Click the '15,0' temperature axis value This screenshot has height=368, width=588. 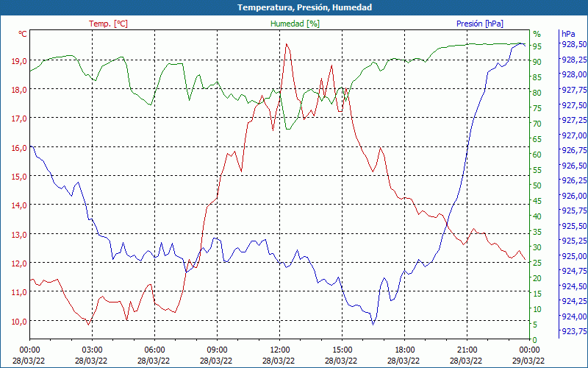coord(19,177)
